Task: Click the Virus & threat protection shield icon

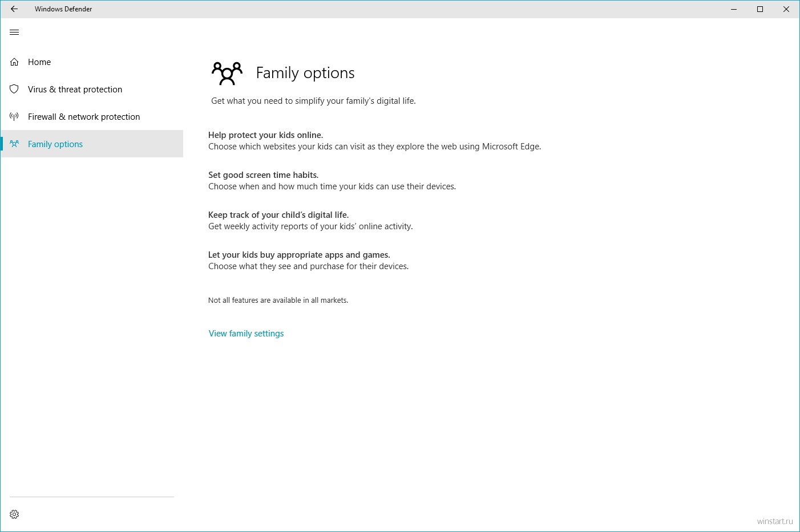Action: tap(14, 89)
